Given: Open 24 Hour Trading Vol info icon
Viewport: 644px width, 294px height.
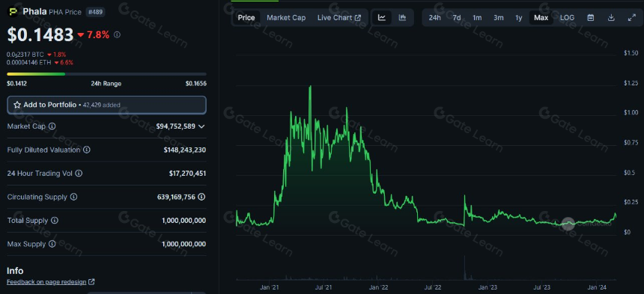Looking at the screenshot, I should pyautogui.click(x=79, y=174).
